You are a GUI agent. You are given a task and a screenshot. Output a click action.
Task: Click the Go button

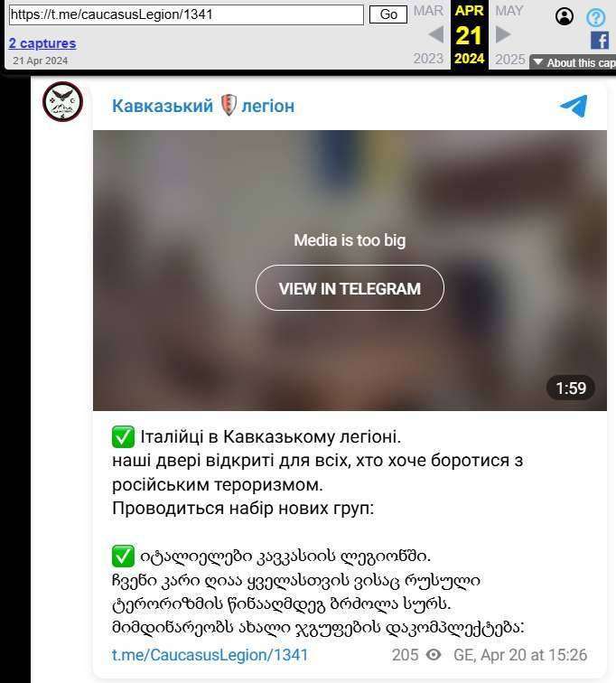pos(388,14)
